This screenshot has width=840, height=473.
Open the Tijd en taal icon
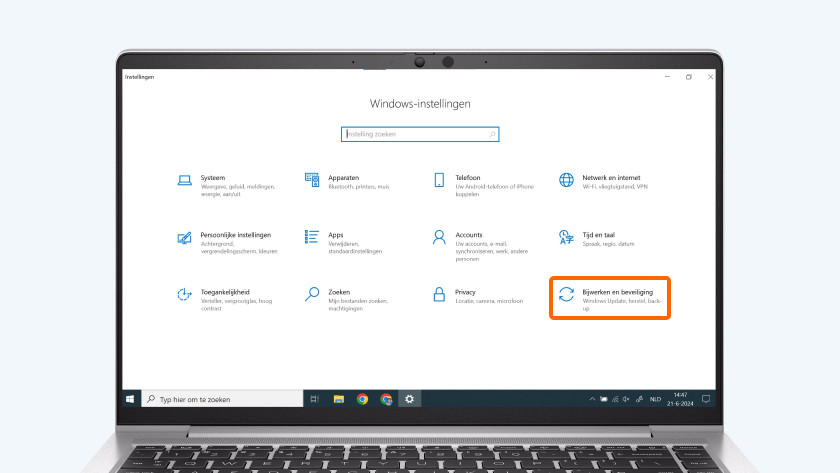click(x=566, y=237)
